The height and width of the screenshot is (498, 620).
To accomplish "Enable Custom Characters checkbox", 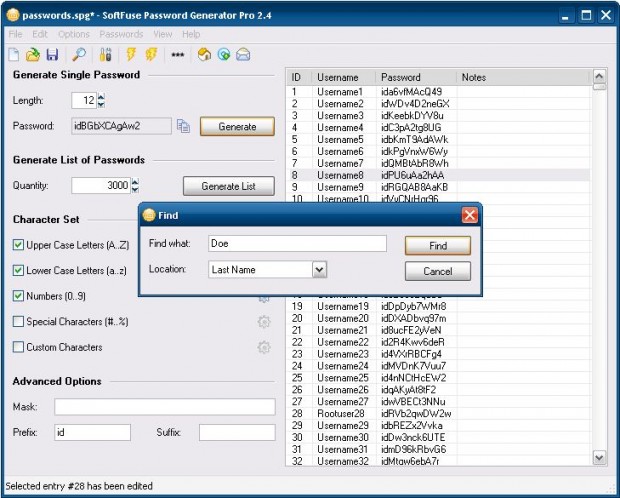I will (x=18, y=347).
